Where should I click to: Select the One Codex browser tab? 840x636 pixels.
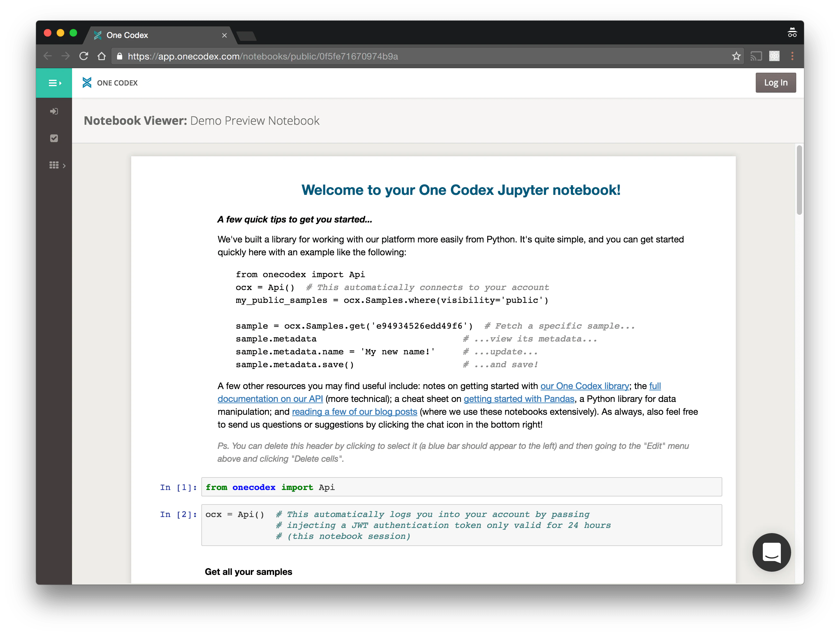160,35
